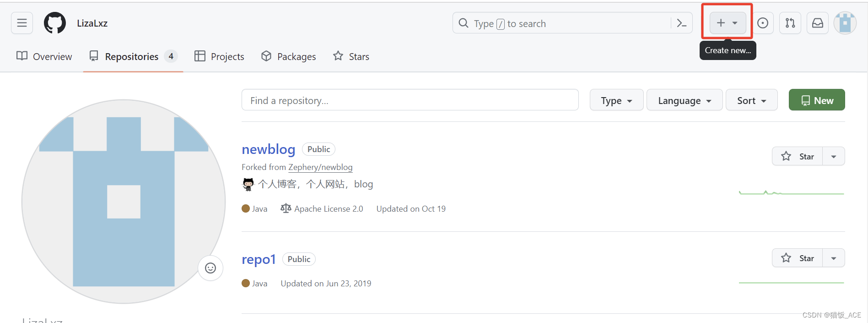Click the Java language label under repo1
The height and width of the screenshot is (323, 868).
(x=259, y=284)
